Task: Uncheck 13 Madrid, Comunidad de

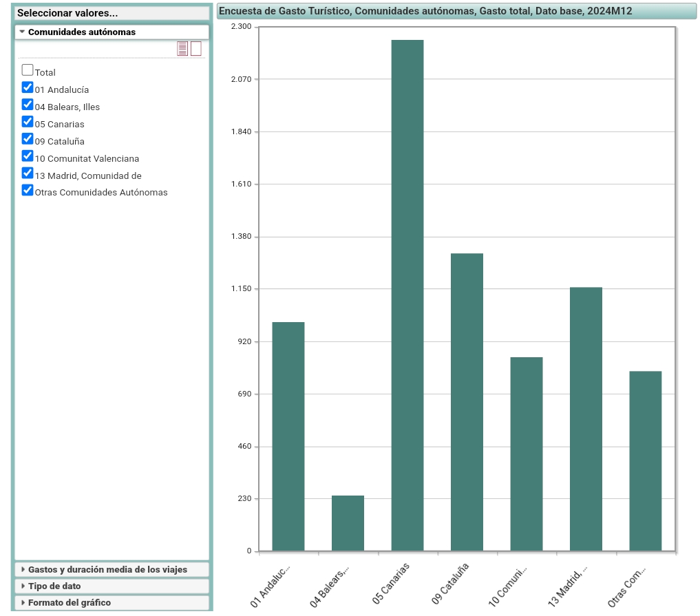Action: coord(28,173)
